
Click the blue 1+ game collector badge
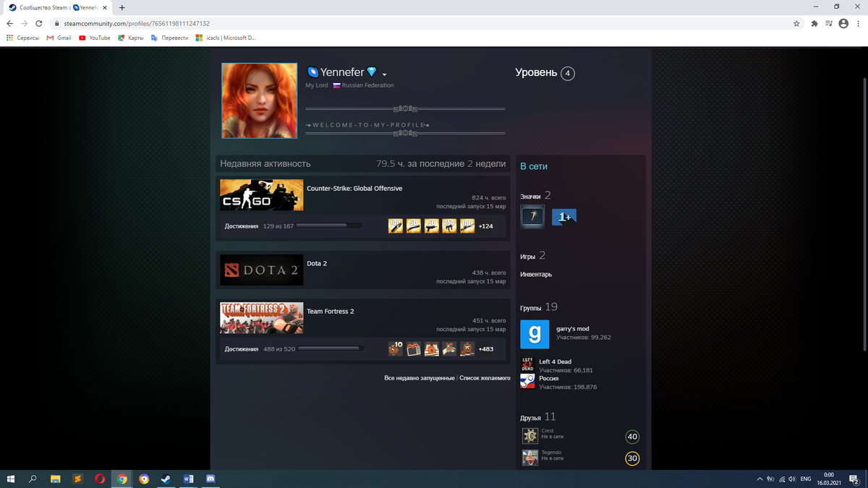click(x=564, y=217)
